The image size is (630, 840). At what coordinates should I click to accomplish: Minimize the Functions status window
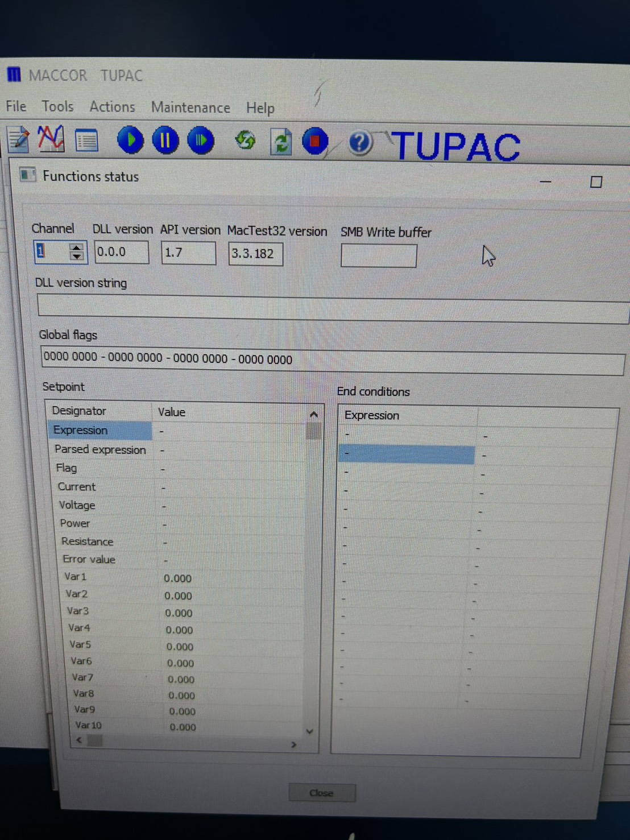(545, 181)
